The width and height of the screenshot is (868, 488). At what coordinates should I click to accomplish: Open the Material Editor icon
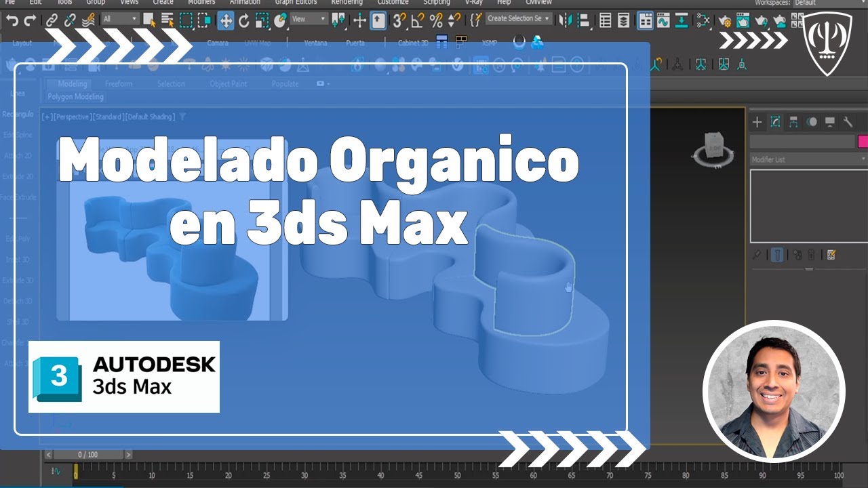point(703,20)
